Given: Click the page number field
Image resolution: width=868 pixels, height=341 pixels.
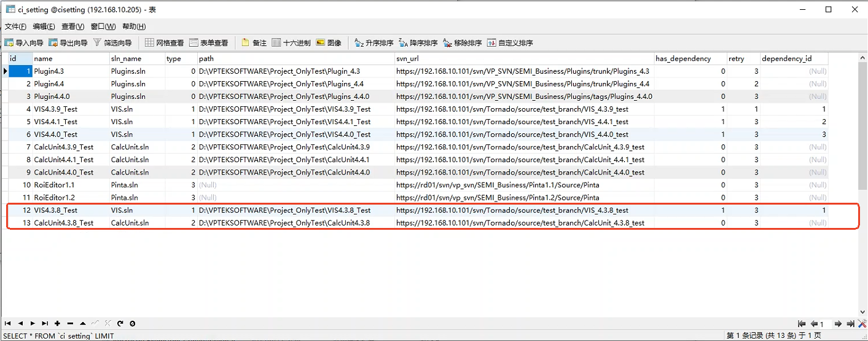Looking at the screenshot, I should tap(824, 324).
